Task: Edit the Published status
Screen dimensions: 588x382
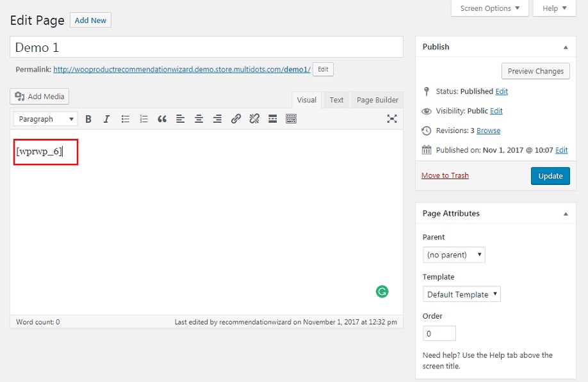Action: coord(502,92)
